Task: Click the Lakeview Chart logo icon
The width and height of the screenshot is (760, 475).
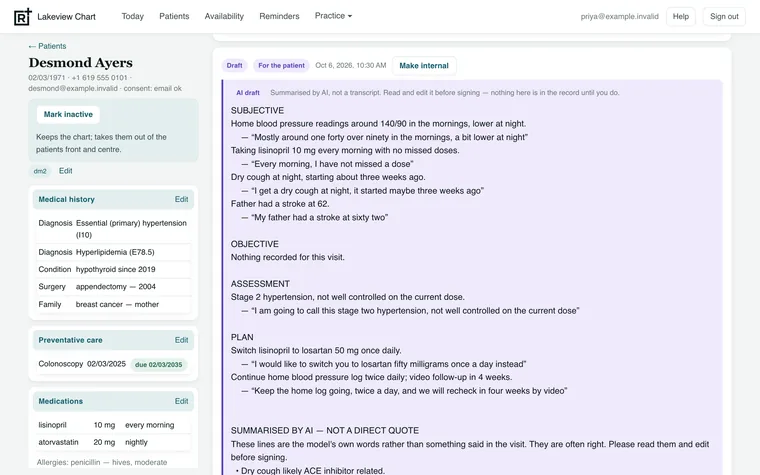Action: (x=22, y=16)
